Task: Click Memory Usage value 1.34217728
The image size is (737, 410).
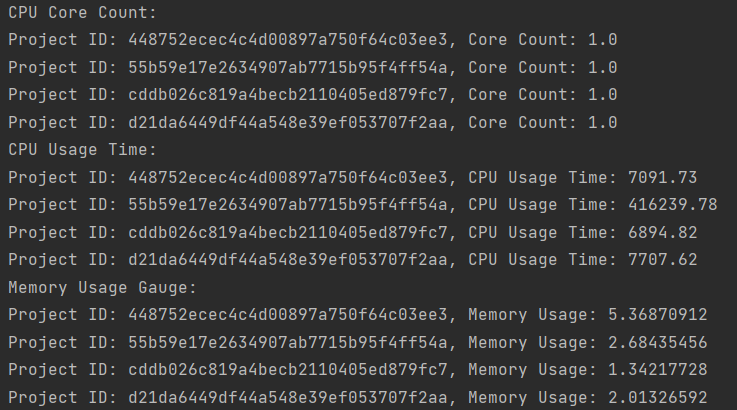Action: (658, 370)
